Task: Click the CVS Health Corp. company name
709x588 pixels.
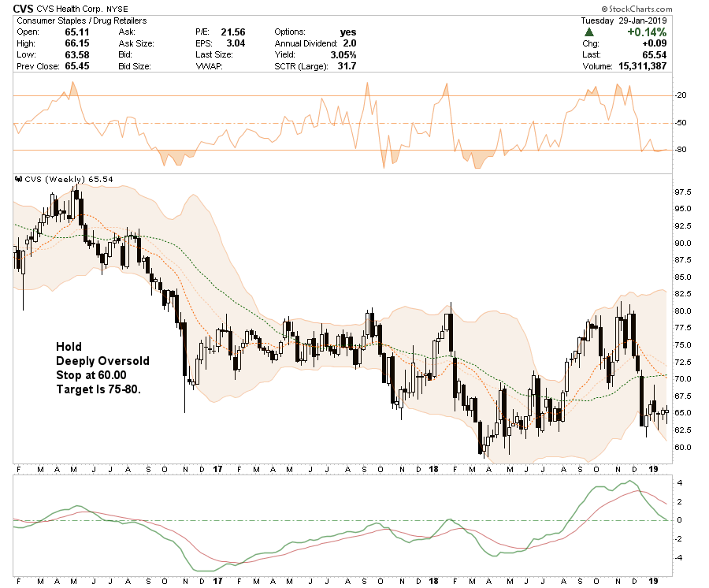Action: (x=69, y=9)
